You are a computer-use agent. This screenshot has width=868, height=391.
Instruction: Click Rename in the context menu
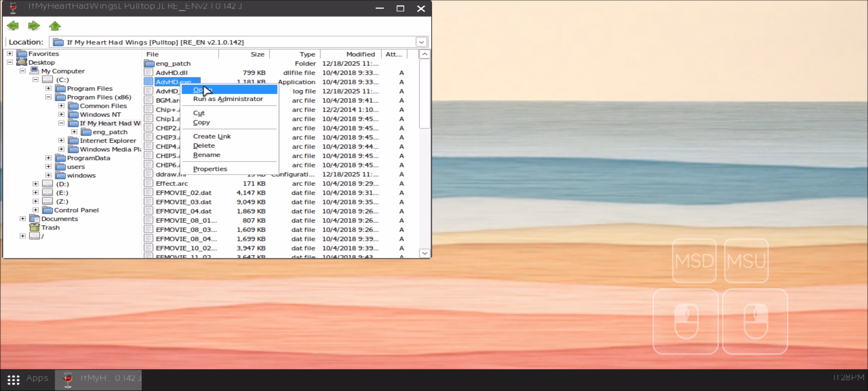pyautogui.click(x=207, y=155)
